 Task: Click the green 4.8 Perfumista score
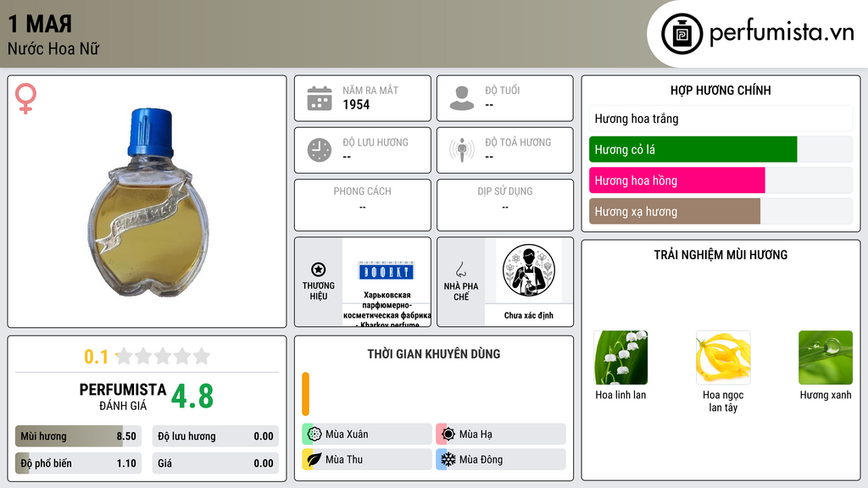(x=192, y=396)
